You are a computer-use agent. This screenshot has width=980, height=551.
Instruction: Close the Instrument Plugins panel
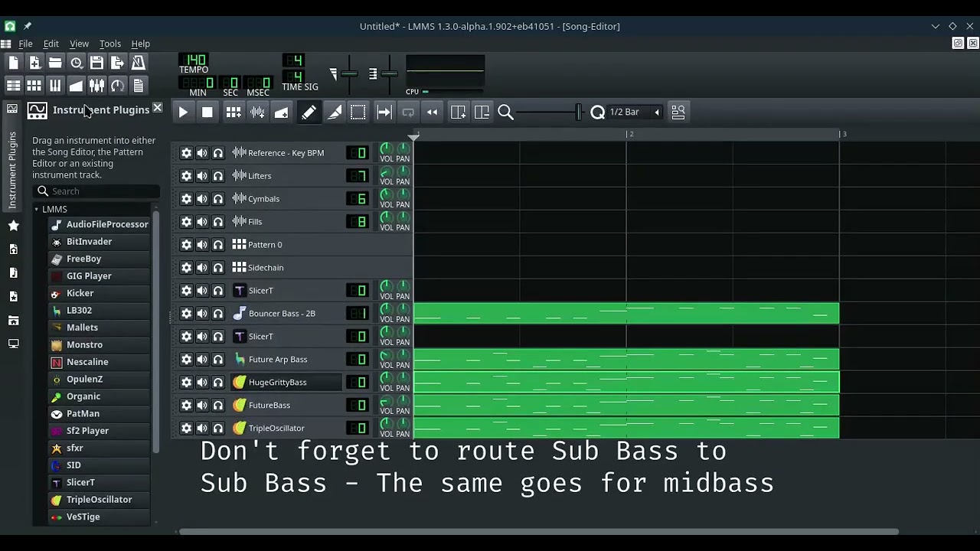pos(157,109)
